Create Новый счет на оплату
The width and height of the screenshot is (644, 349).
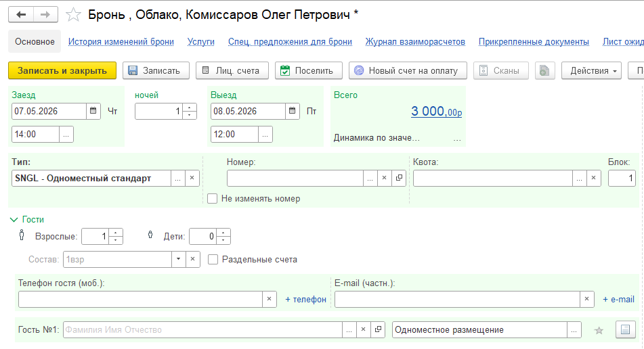tap(408, 70)
